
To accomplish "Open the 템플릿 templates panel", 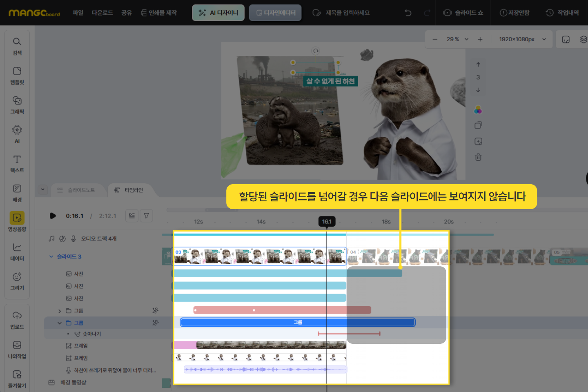I will point(17,76).
